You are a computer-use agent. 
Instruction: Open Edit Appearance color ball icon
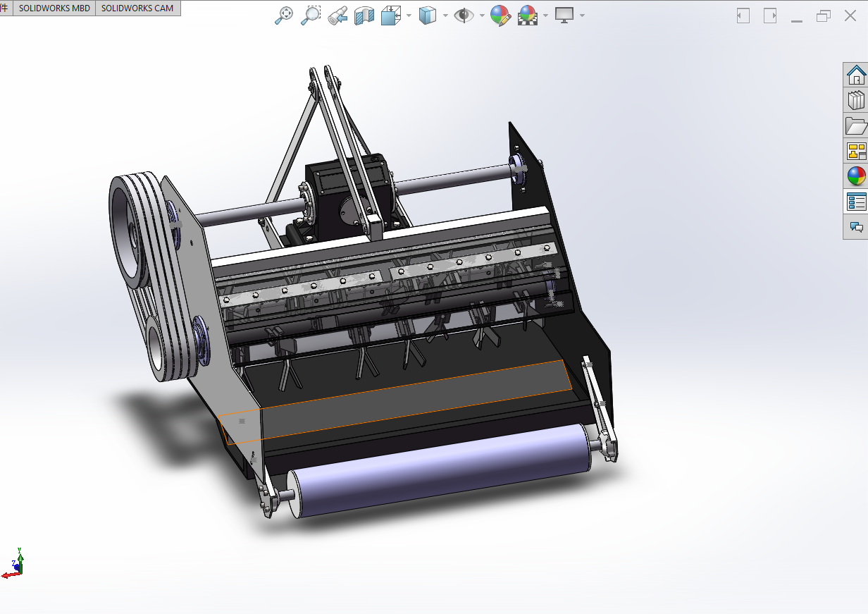pyautogui.click(x=500, y=16)
